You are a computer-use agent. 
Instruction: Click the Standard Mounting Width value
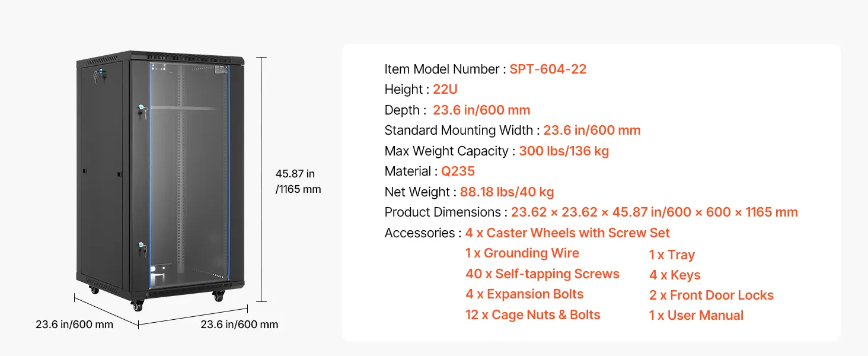click(x=592, y=131)
